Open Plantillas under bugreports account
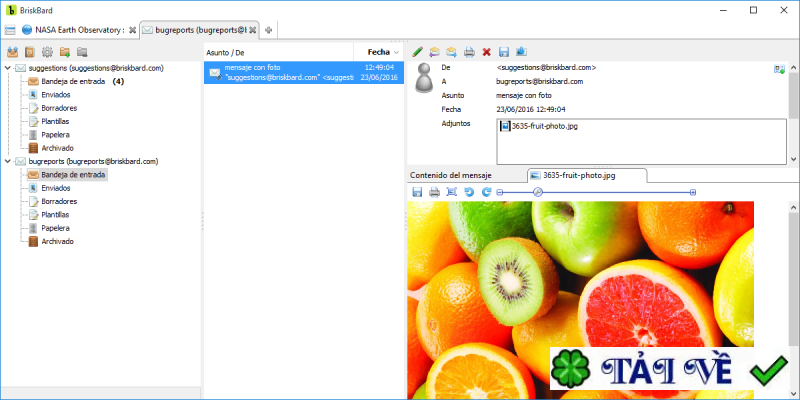Screen dimensions: 800x400 click(48, 215)
